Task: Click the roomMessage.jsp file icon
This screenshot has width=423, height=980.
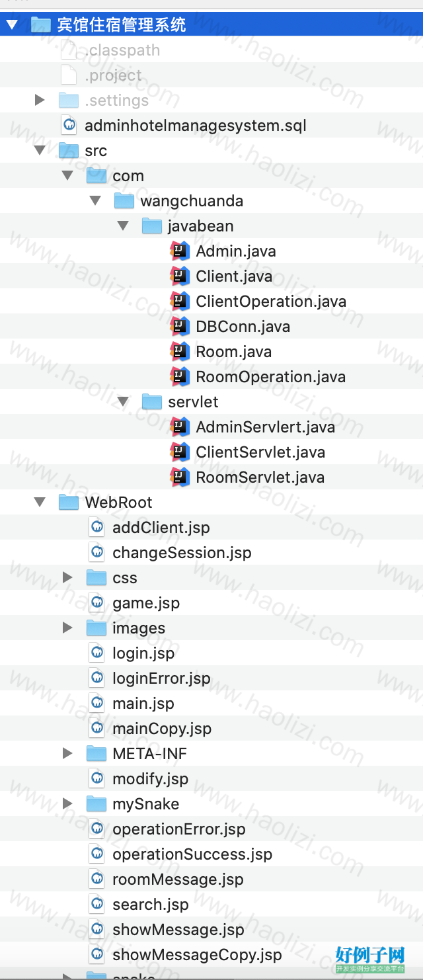Action: tap(96, 879)
